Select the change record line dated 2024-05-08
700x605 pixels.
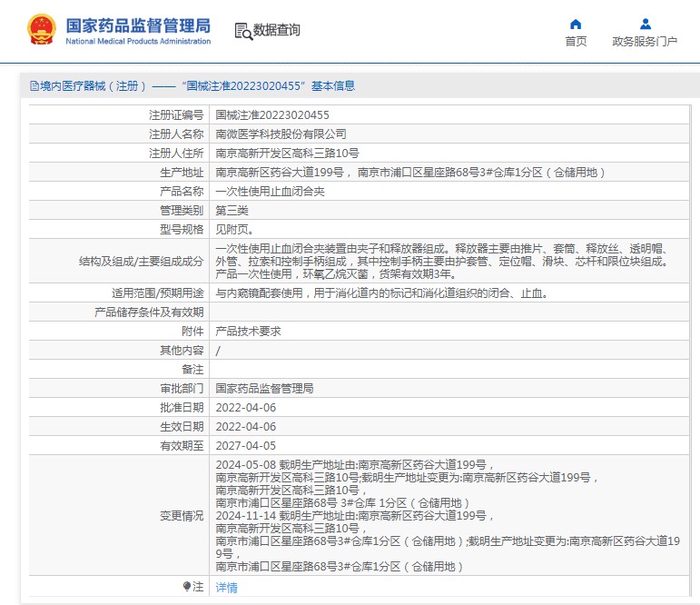click(355, 465)
